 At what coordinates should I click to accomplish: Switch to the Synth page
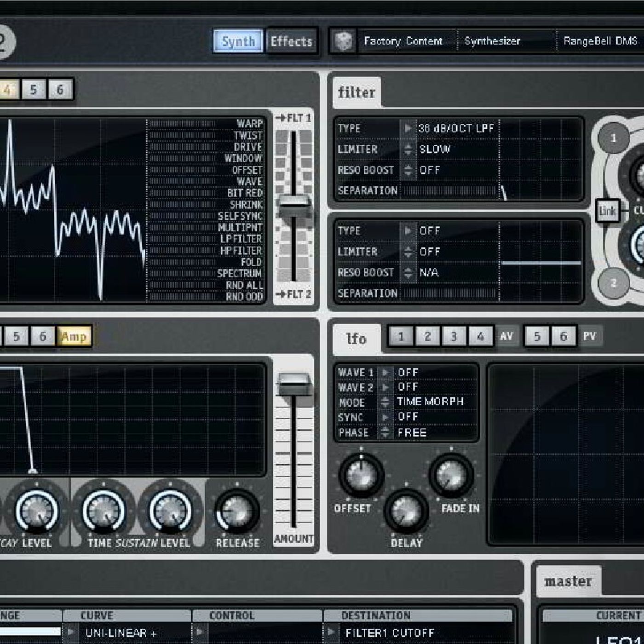(238, 41)
